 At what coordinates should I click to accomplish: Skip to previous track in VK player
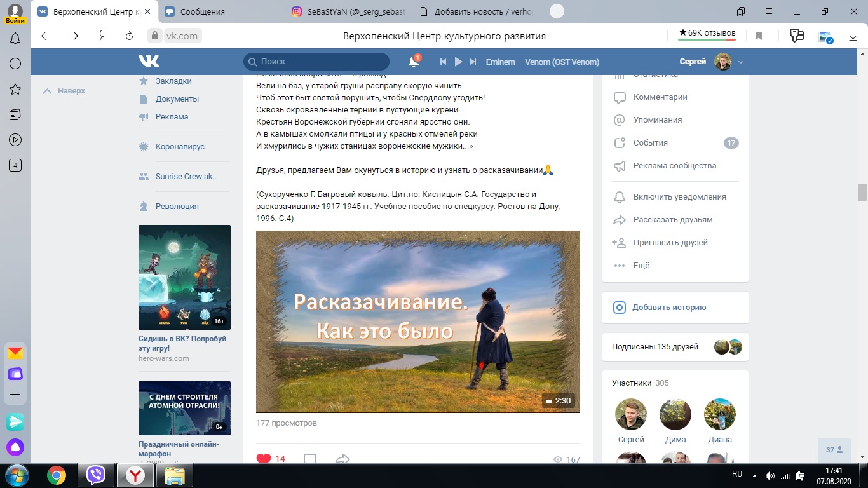[444, 62]
